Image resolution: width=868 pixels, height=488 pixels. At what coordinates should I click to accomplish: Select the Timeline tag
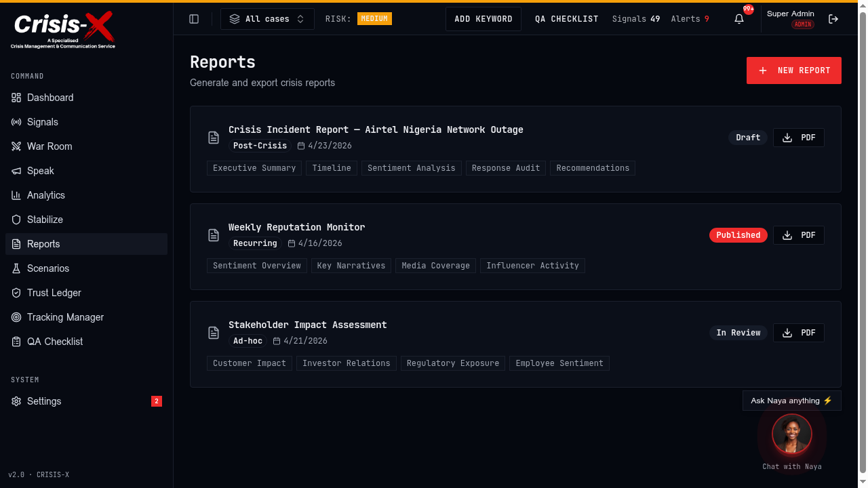click(332, 168)
